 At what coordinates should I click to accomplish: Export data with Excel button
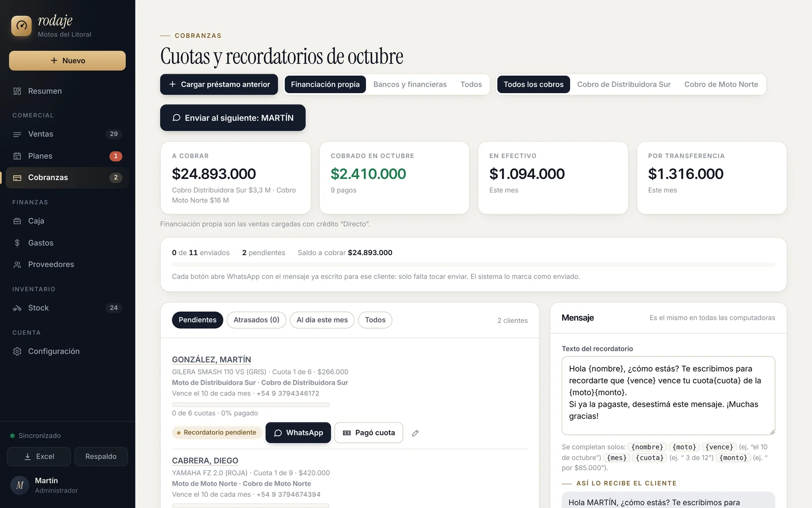click(39, 457)
